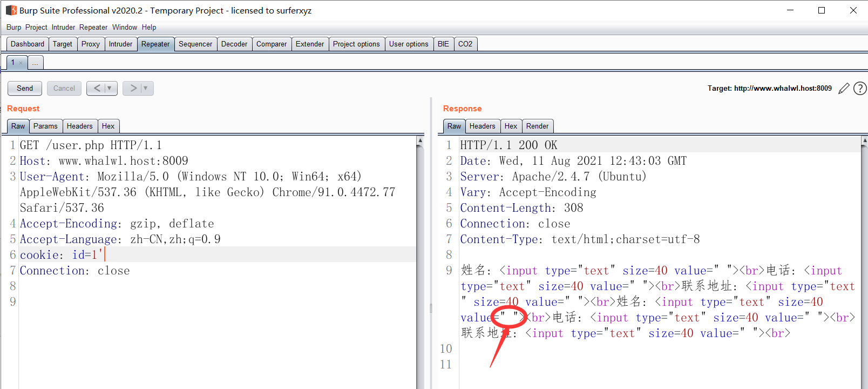868x389 pixels.
Task: Click the Send button
Action: pos(25,88)
